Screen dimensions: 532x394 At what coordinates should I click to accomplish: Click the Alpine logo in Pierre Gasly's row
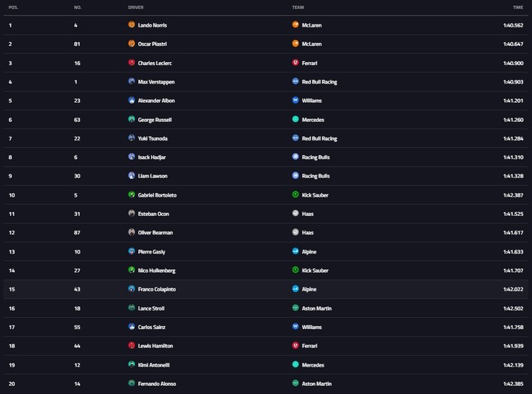point(296,251)
